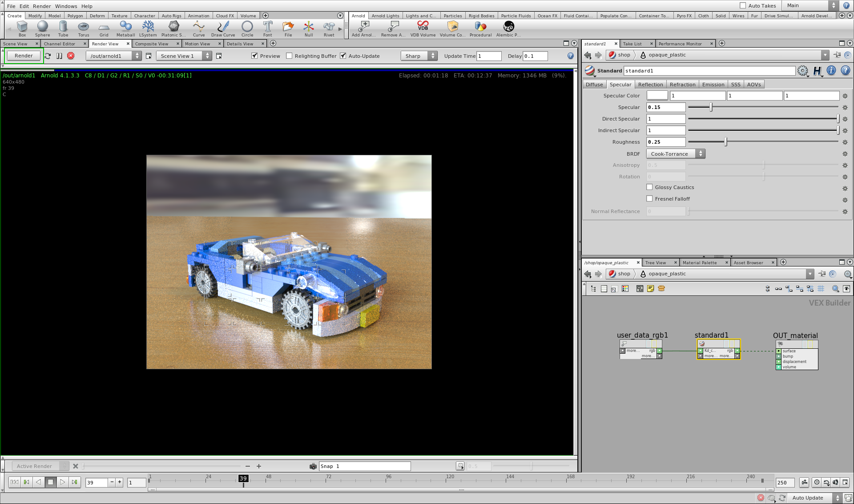Select the VDB Volume Arnold tool
Screen dimensions: 854x504
(423, 28)
